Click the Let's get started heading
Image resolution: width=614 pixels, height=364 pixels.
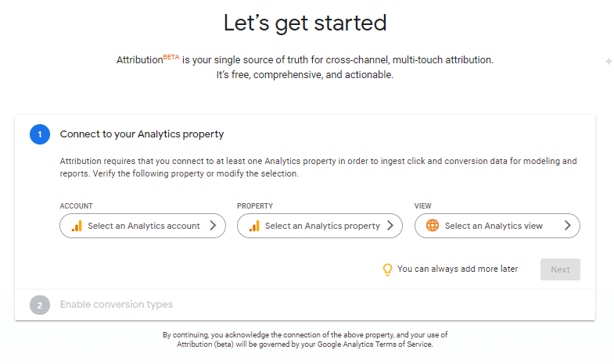click(305, 23)
